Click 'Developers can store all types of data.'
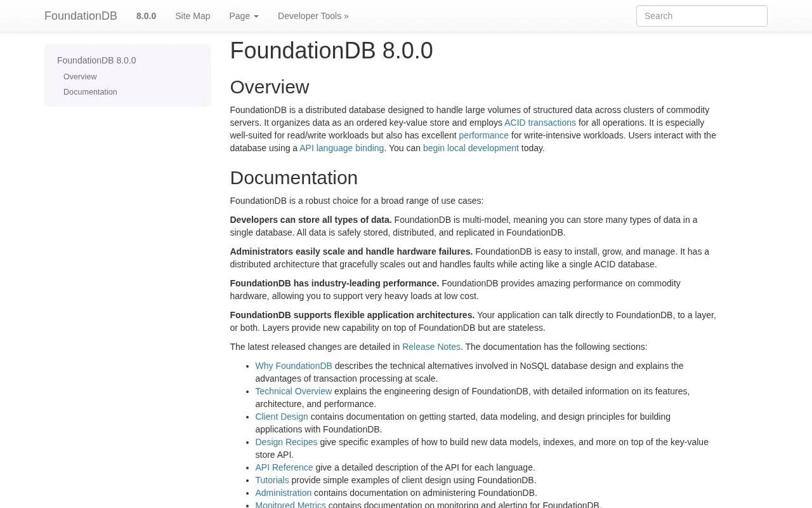The image size is (812, 508). [311, 220]
